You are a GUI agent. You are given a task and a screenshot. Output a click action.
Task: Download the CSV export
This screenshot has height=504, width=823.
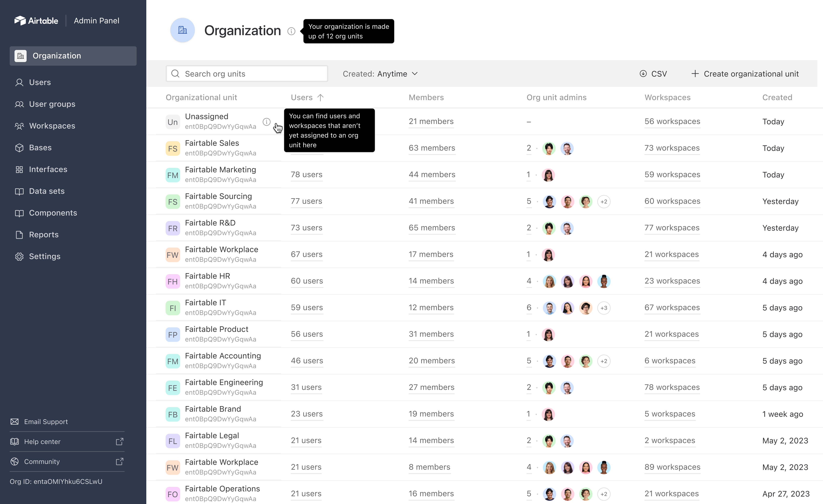coord(654,74)
